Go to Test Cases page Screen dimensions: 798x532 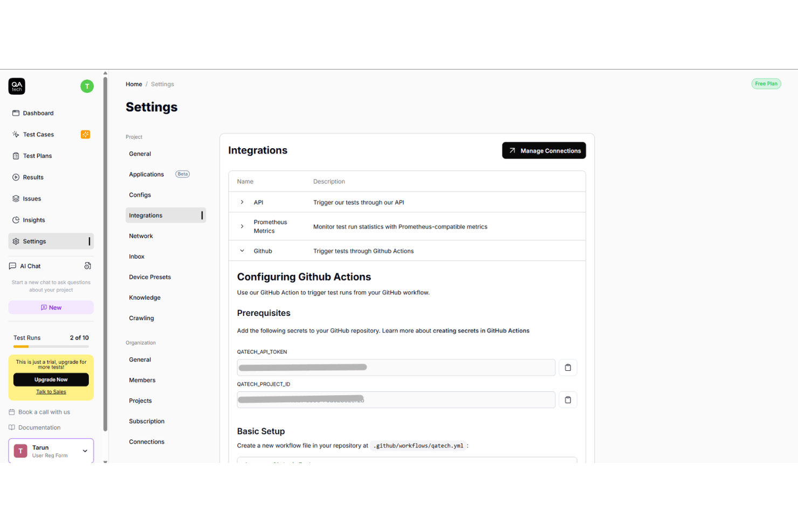[x=38, y=135]
